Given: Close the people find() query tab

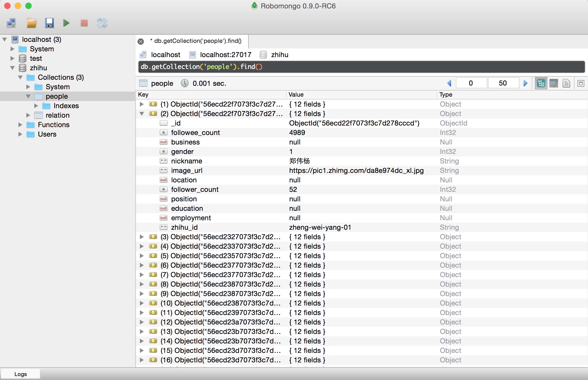Looking at the screenshot, I should pos(141,41).
